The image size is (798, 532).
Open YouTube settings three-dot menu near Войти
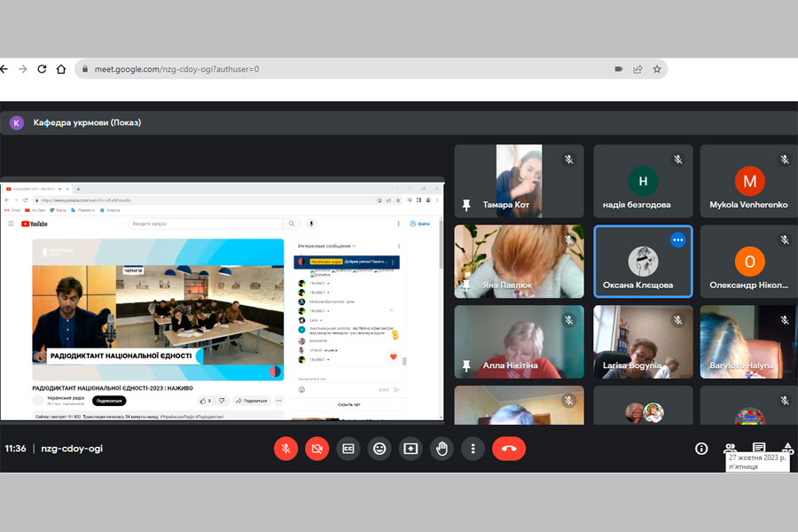pos(398,223)
